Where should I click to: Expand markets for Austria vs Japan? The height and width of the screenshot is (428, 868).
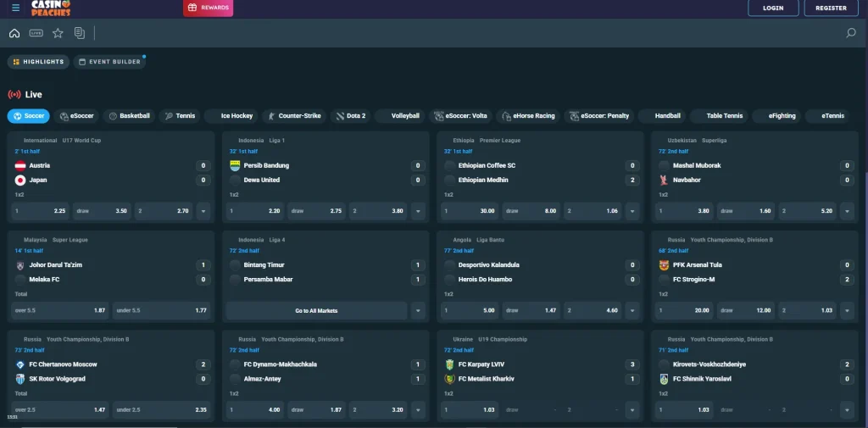click(203, 211)
